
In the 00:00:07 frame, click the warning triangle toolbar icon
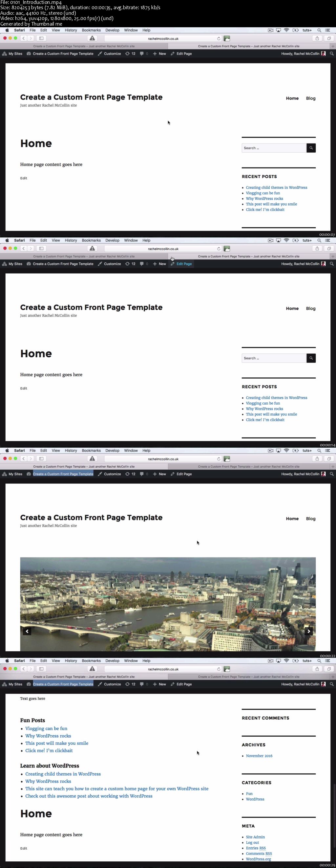pyautogui.click(x=92, y=38)
